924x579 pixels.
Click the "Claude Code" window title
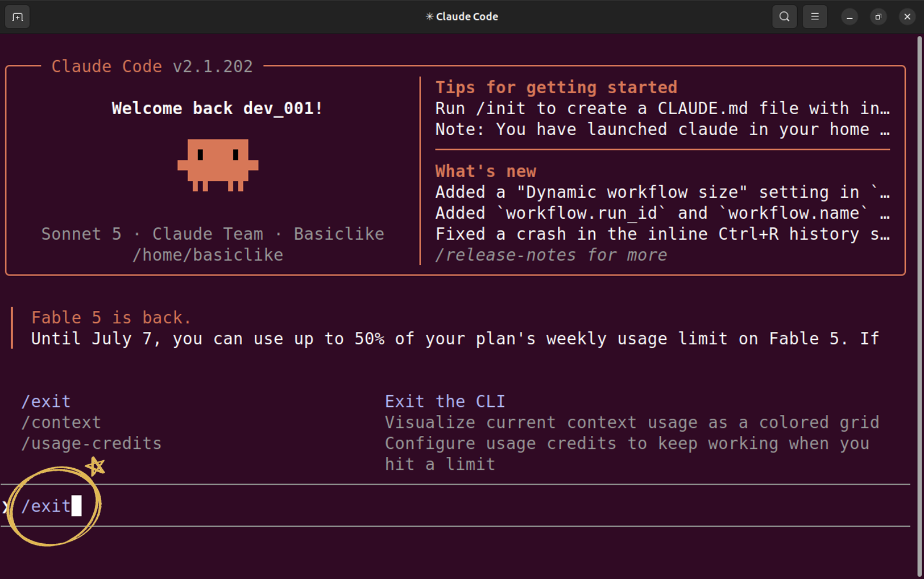(x=462, y=17)
